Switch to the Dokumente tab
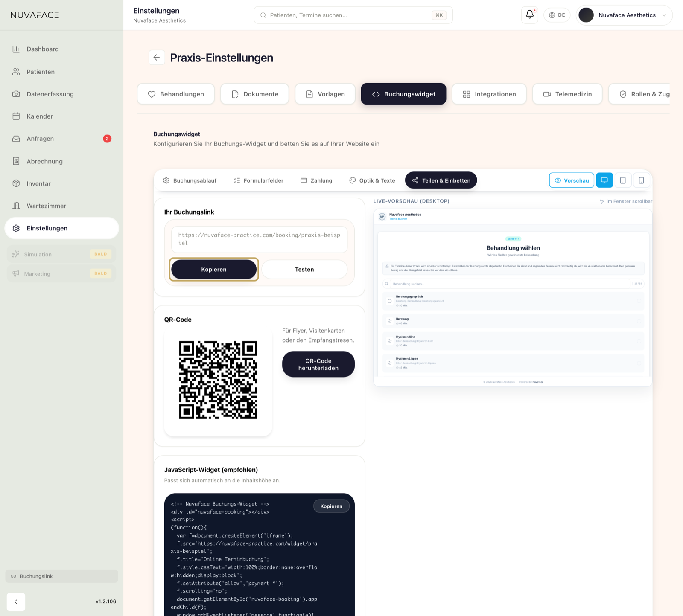 (255, 94)
